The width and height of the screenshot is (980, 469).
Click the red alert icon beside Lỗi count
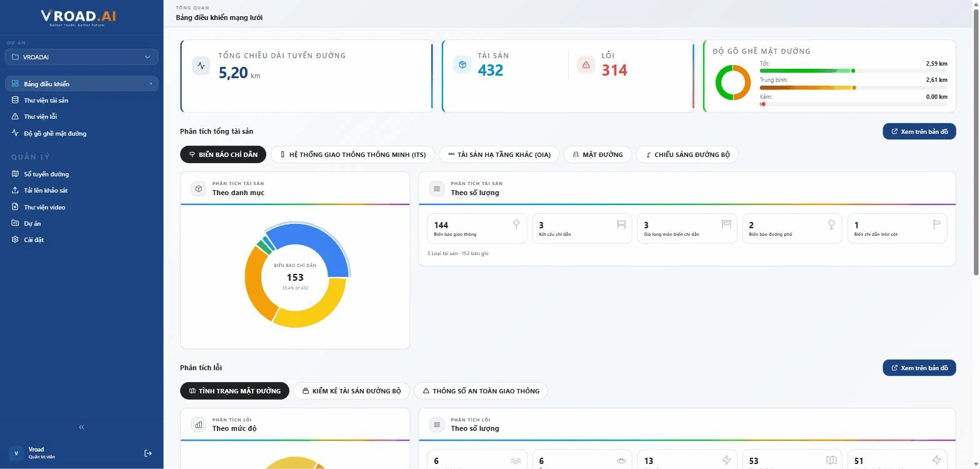[x=586, y=64]
